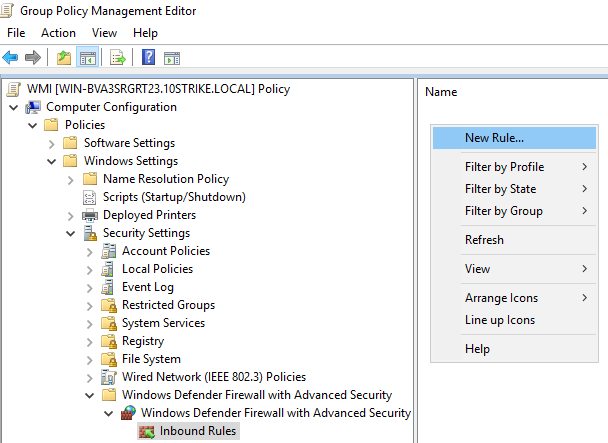This screenshot has height=443, width=608.
Task: Expand the System Services node
Action: click(90, 324)
